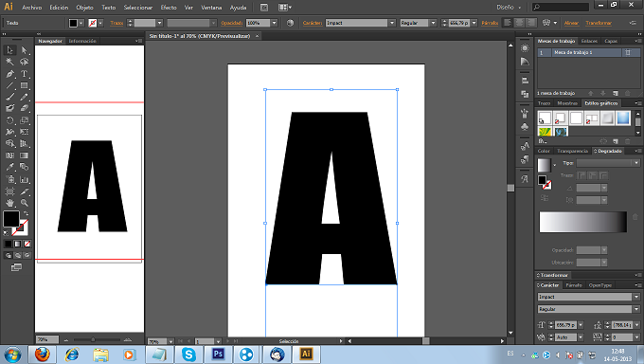Click the Recolor Artwork globe icon
644x364 pixels.
point(290,23)
